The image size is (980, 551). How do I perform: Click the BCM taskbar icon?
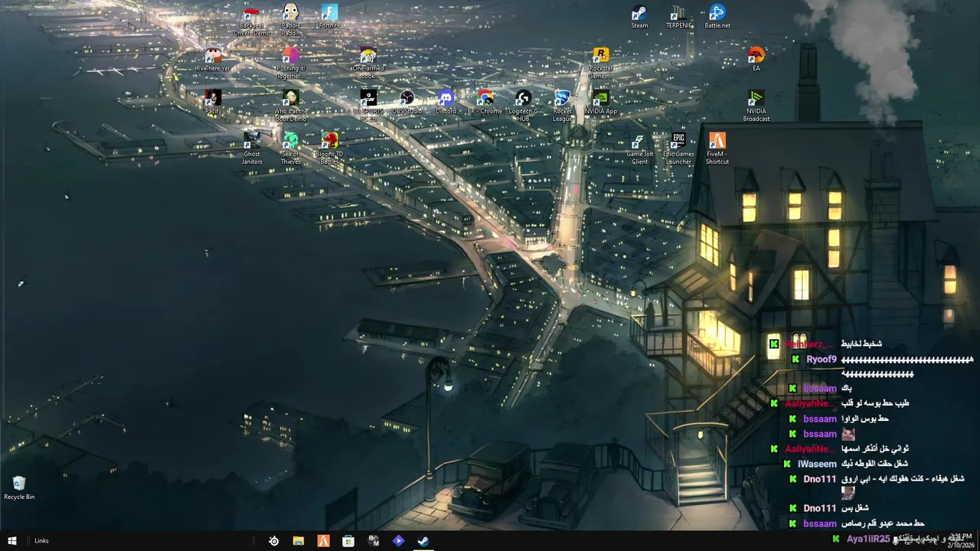coord(374,540)
